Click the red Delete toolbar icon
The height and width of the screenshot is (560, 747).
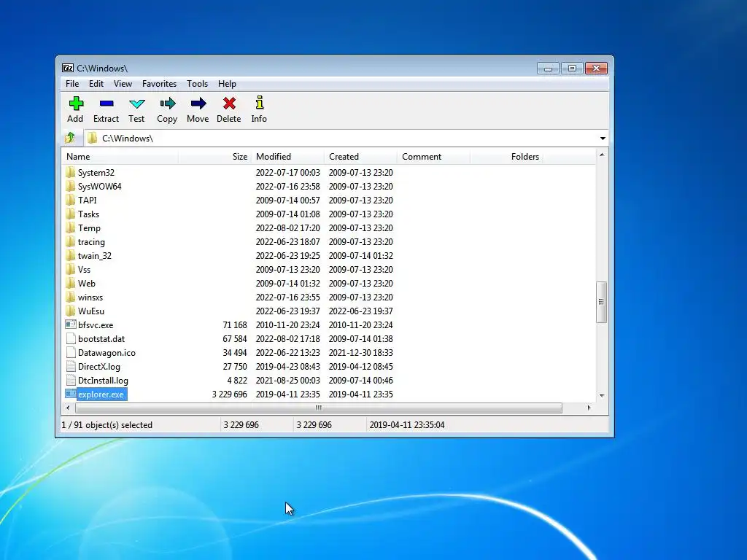[x=229, y=104]
